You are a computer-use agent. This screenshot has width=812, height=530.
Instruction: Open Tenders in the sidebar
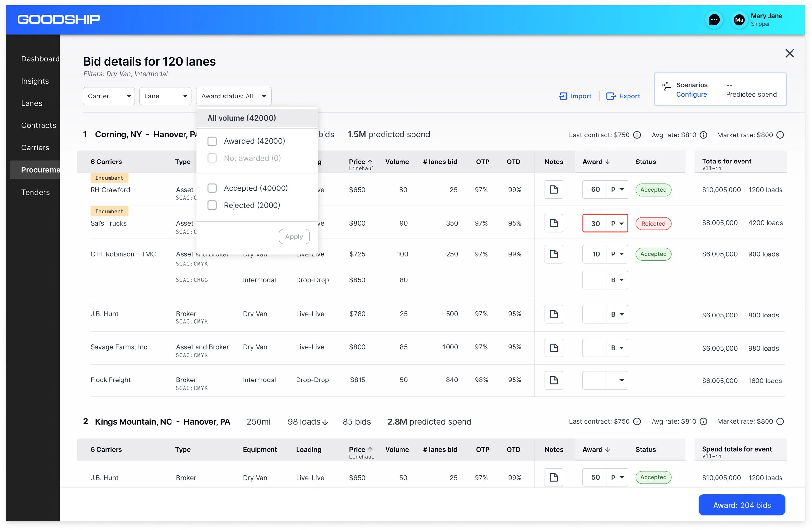35,192
